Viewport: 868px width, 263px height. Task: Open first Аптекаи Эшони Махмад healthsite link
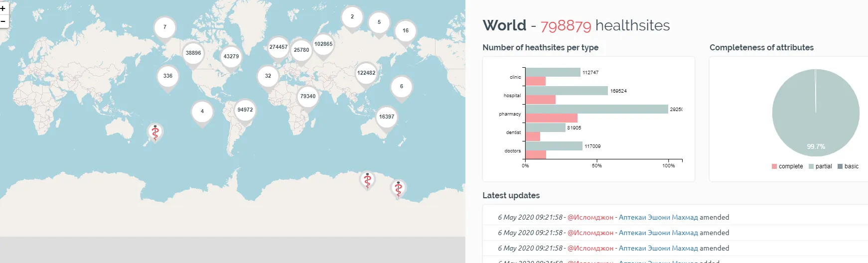pyautogui.click(x=658, y=217)
